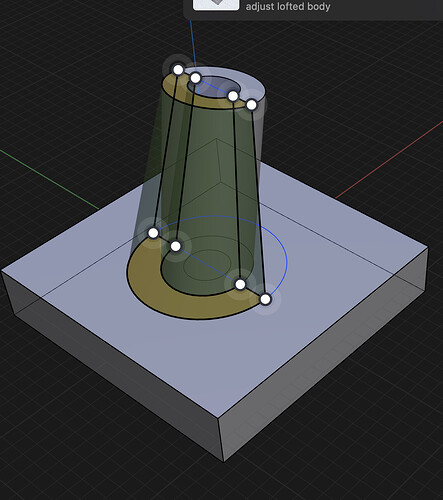Select the top inner-right loft control point
The height and width of the screenshot is (500, 443).
coord(233,96)
